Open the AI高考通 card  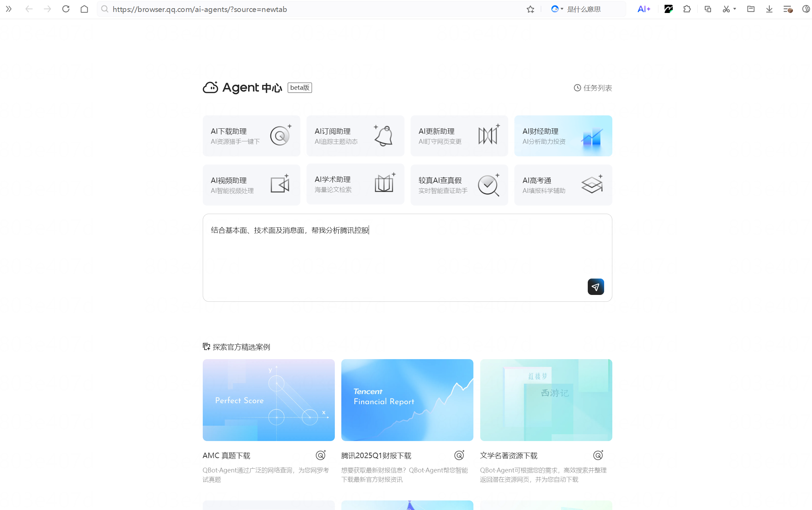[x=563, y=185]
